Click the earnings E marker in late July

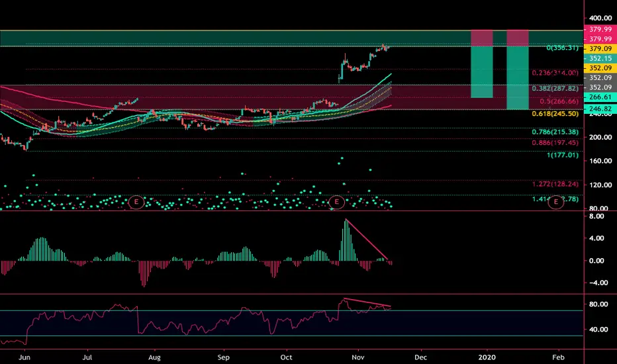pyautogui.click(x=136, y=202)
